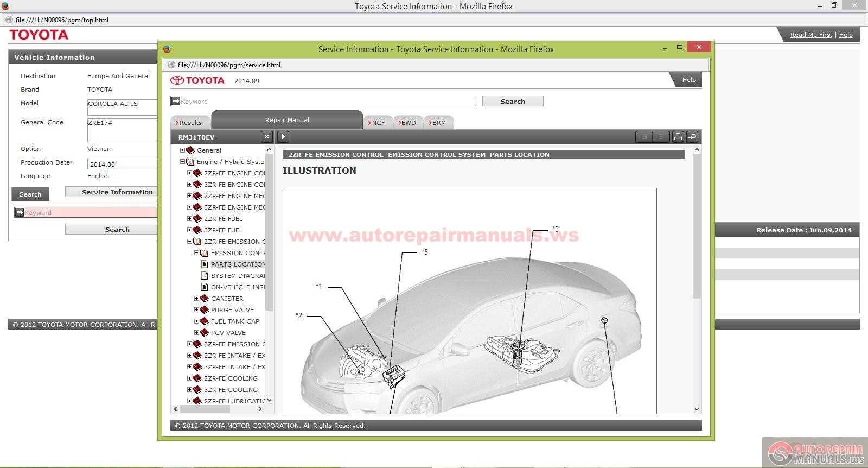Screen dimensions: 868x468
Task: Expand the PURGE VALVE node
Action: [x=197, y=310]
